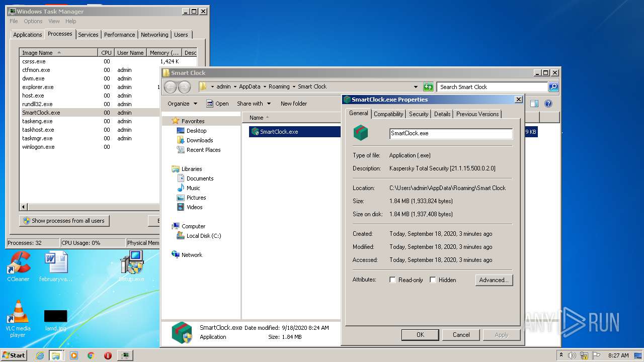The height and width of the screenshot is (362, 644).
Task: Open CCleaner desktop shortcut
Action: tap(18, 266)
